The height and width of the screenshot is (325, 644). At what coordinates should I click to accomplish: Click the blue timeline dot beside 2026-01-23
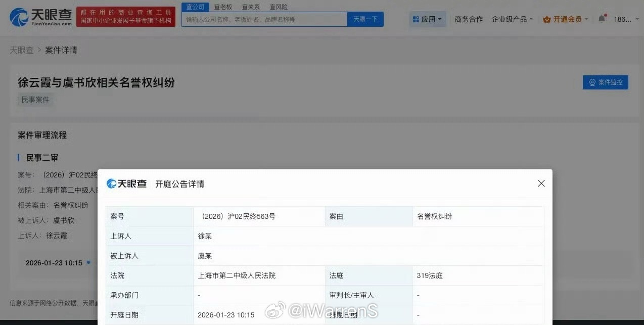(88, 262)
